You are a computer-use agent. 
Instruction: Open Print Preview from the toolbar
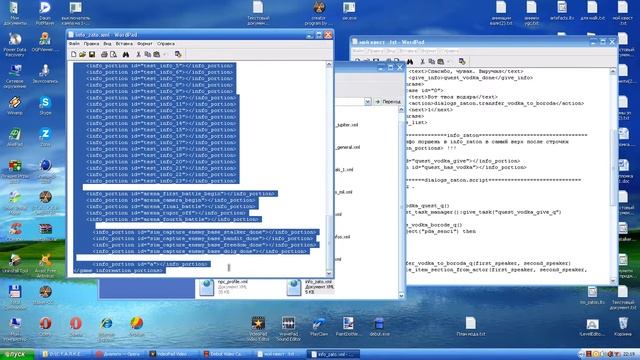[x=113, y=54]
